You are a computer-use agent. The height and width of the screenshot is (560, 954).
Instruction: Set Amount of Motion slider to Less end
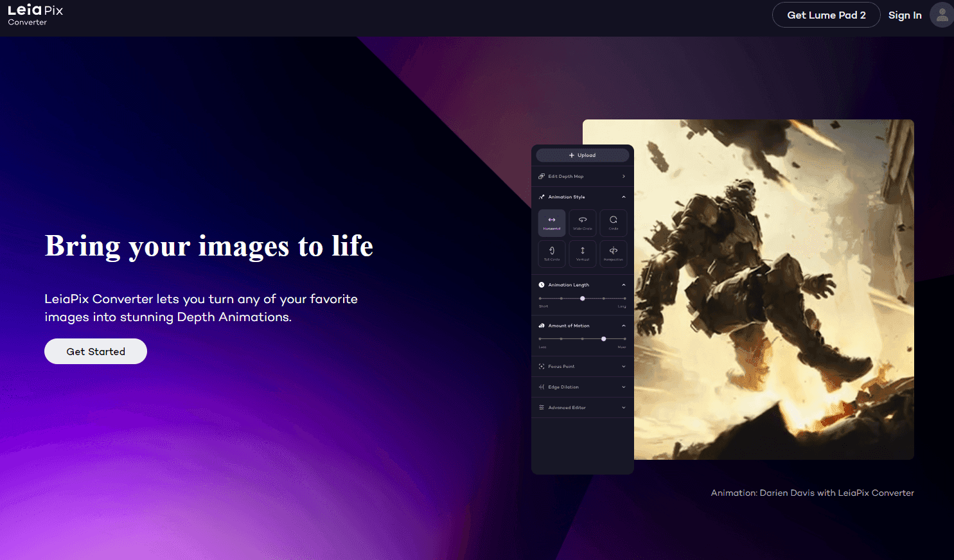(x=540, y=339)
